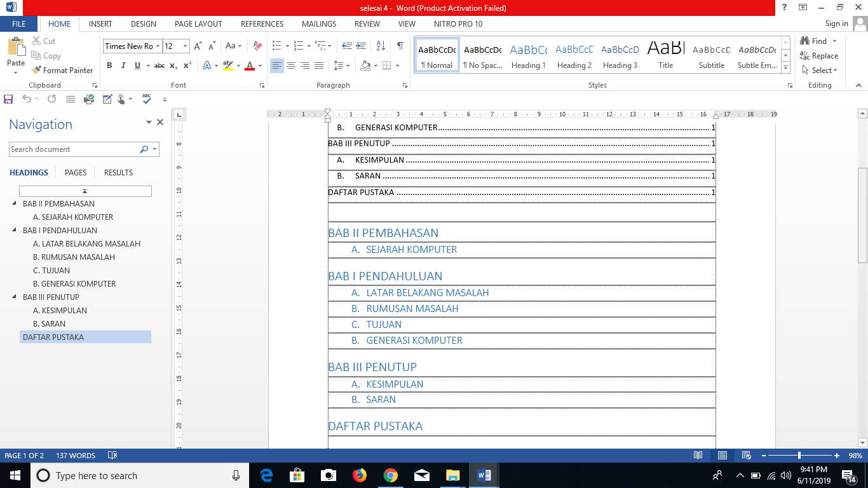Switch to Web Layout view icon
This screenshot has width=868, height=488.
(x=747, y=456)
